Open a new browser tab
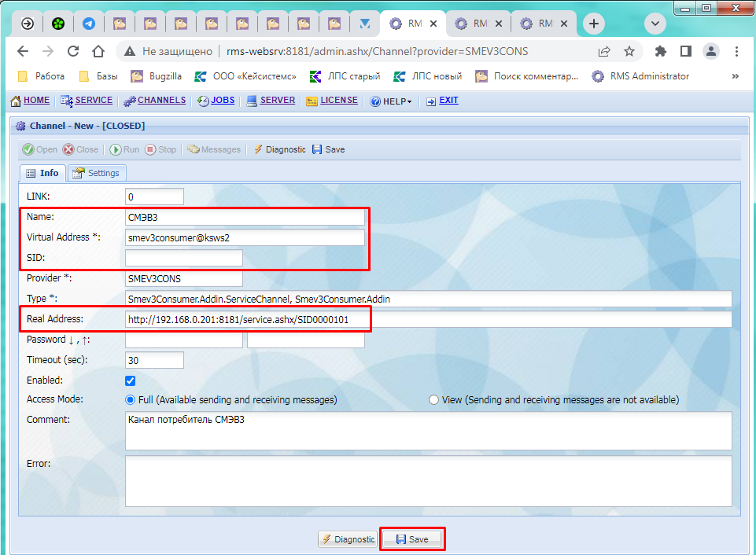Screen dimensions: 756x555 (x=594, y=24)
